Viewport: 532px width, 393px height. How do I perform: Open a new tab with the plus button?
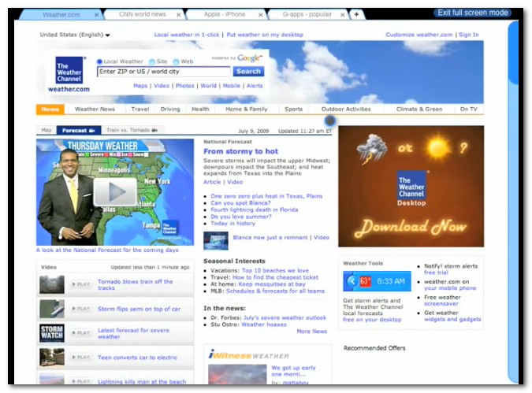point(356,14)
